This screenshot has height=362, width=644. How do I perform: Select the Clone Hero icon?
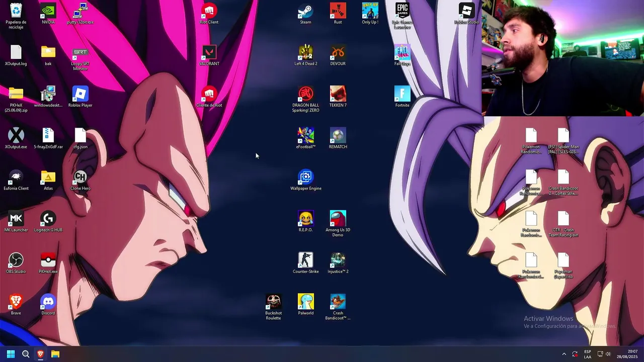(80, 180)
